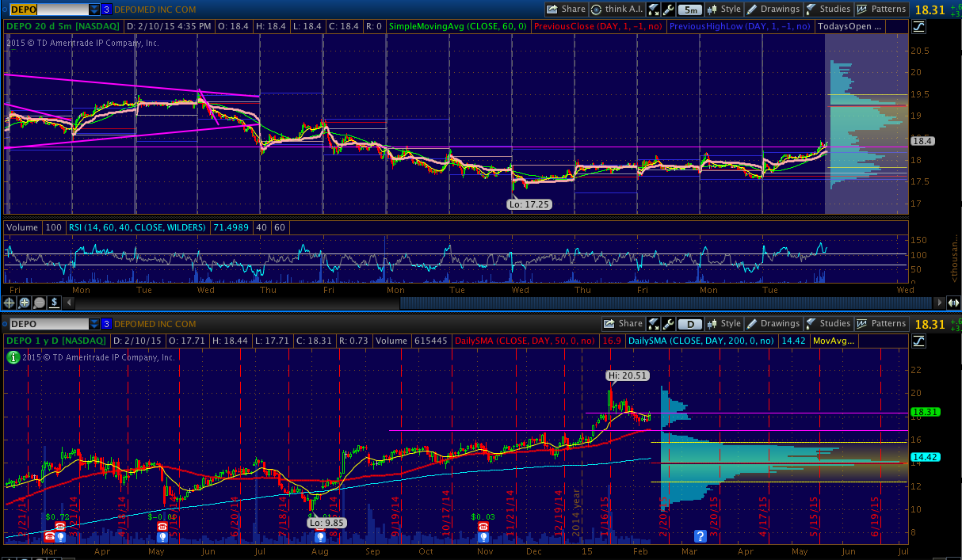Toggle the upper chart scale curve button
This screenshot has height=560, width=962.
coord(918,26)
